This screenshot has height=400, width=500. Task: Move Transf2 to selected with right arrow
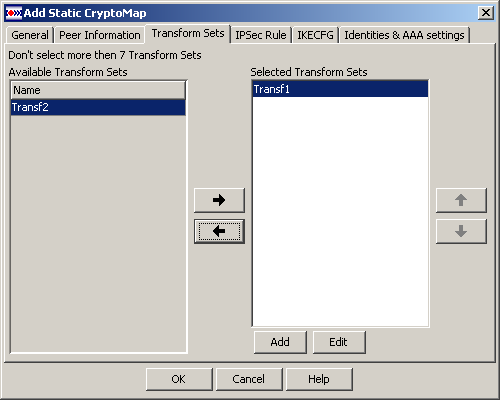coord(219,200)
